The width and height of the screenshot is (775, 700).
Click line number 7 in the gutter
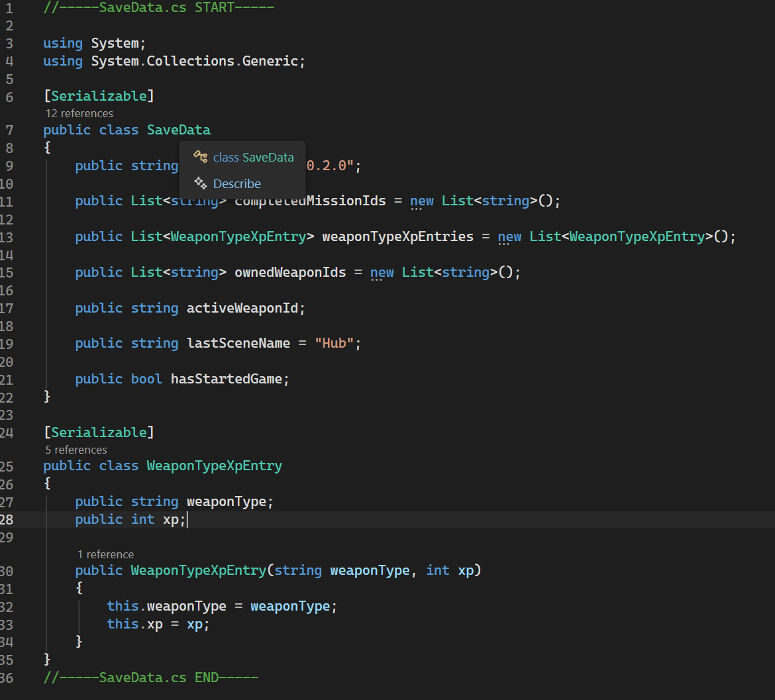(x=9, y=130)
